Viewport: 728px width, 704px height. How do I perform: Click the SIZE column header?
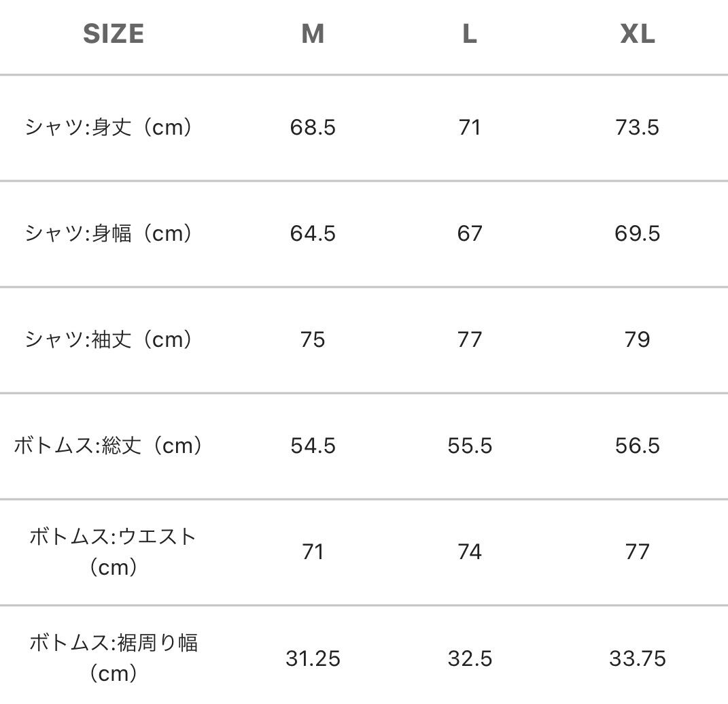[114, 34]
